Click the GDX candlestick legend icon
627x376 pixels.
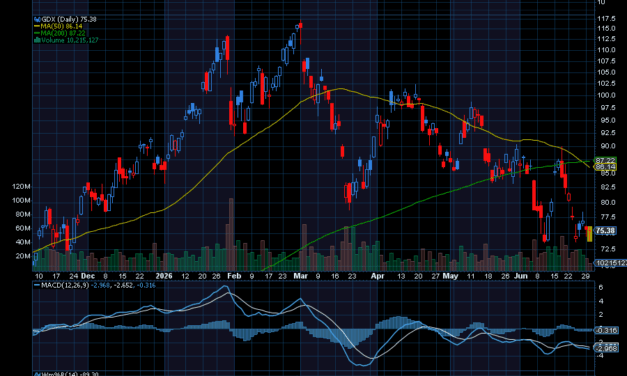coord(37,19)
